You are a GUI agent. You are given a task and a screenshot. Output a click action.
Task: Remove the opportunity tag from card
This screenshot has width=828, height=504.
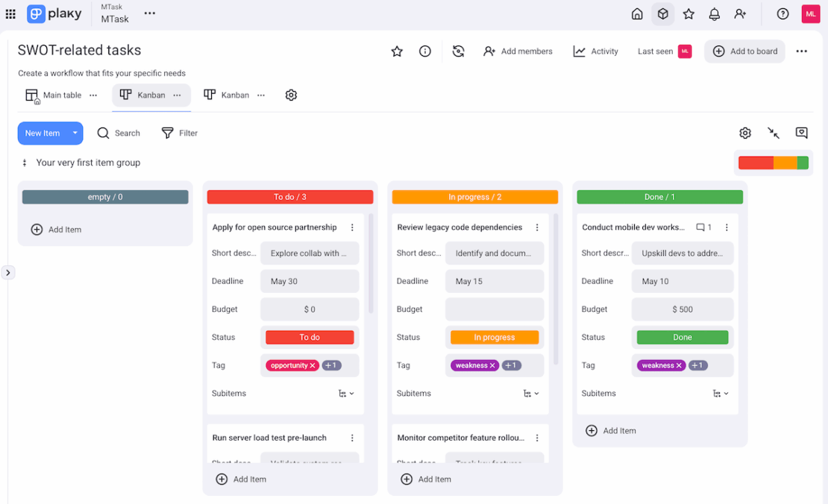tap(313, 365)
